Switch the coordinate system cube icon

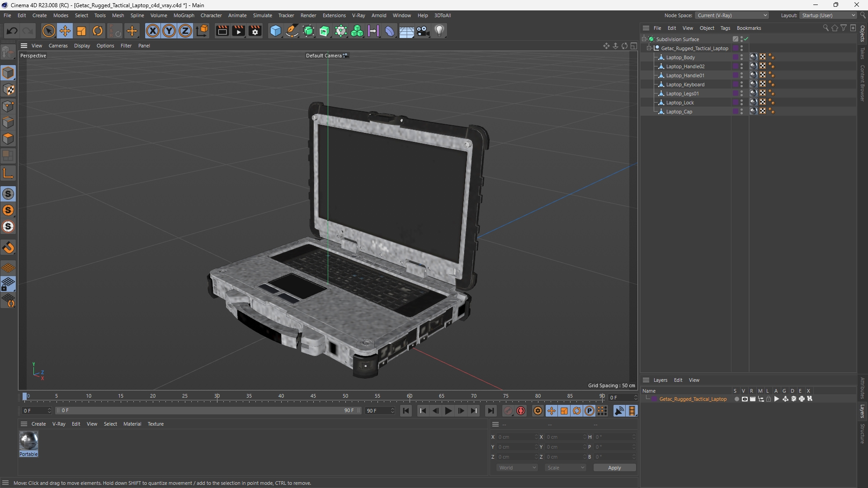coord(203,31)
